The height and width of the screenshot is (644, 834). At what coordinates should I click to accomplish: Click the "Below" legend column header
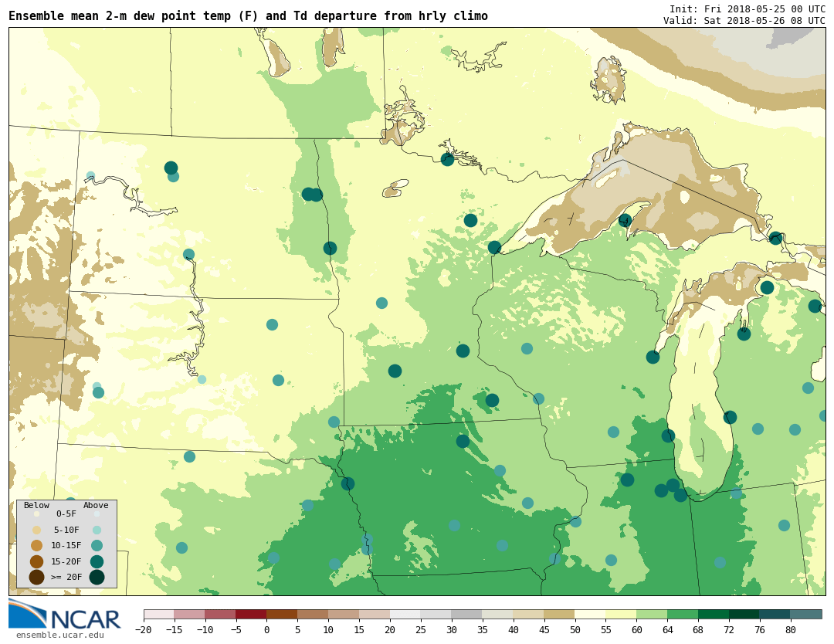point(36,505)
